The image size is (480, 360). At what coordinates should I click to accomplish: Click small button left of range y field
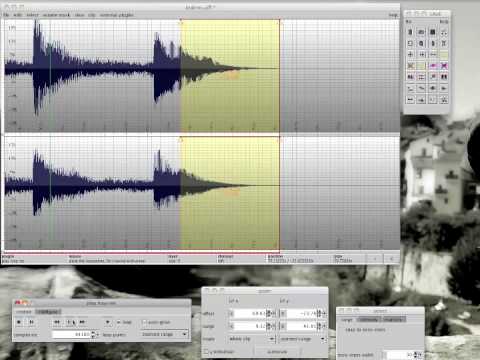point(283,326)
